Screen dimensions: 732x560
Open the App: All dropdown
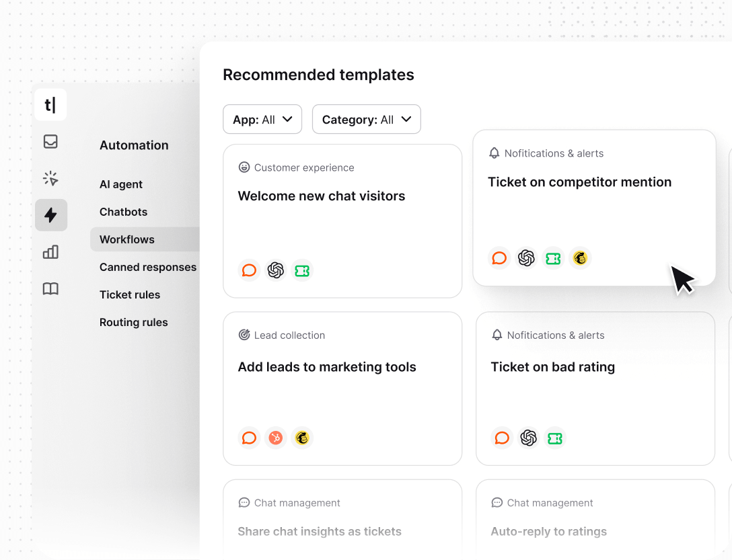pos(262,119)
